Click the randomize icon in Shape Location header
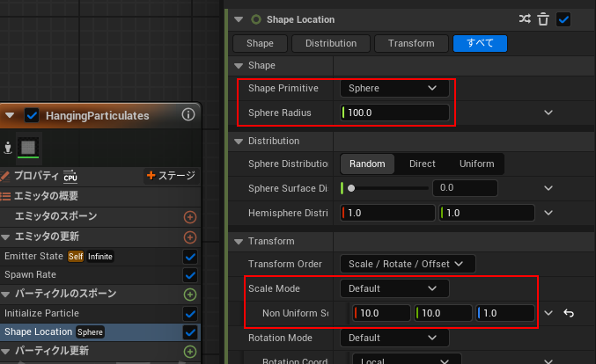596x364 pixels. (x=526, y=18)
